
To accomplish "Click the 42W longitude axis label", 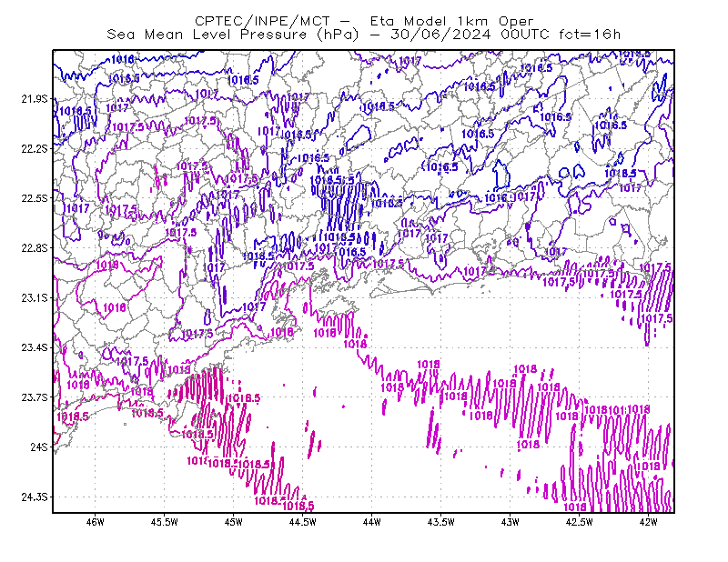I will [x=648, y=522].
